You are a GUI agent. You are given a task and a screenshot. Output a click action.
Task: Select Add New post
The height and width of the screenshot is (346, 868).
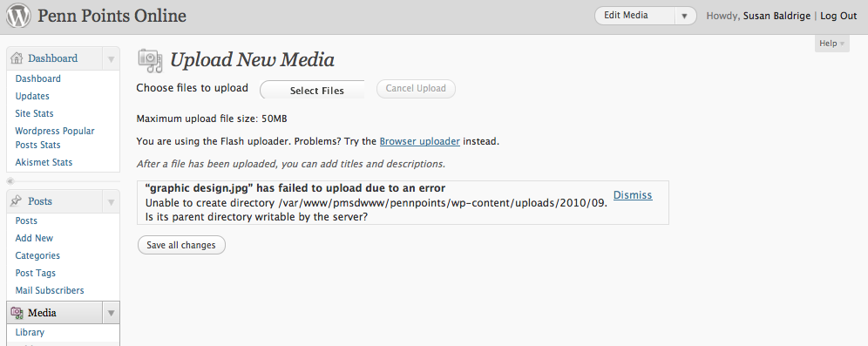(x=34, y=238)
